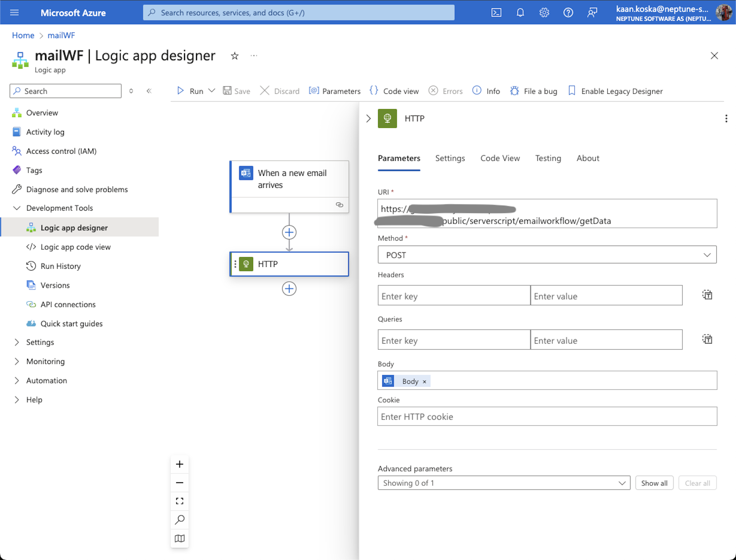This screenshot has width=736, height=560.
Task: Open the Method dropdown showing POST
Action: point(547,255)
